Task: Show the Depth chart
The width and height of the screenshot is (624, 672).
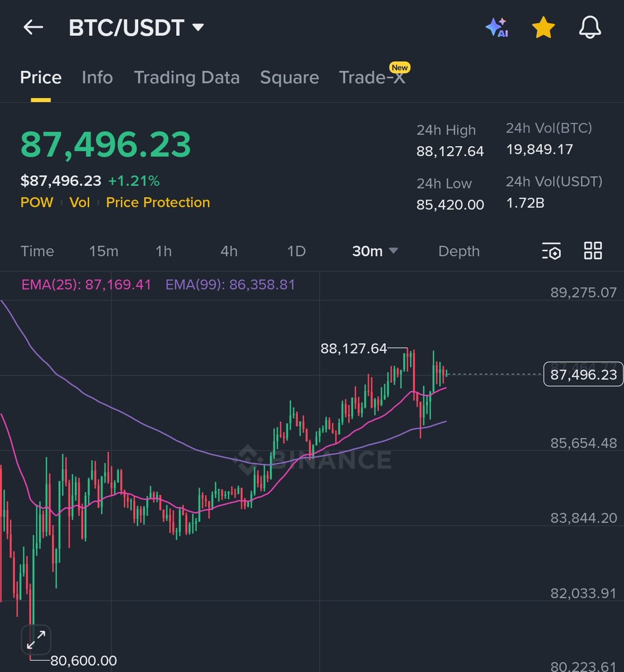Action: click(459, 251)
